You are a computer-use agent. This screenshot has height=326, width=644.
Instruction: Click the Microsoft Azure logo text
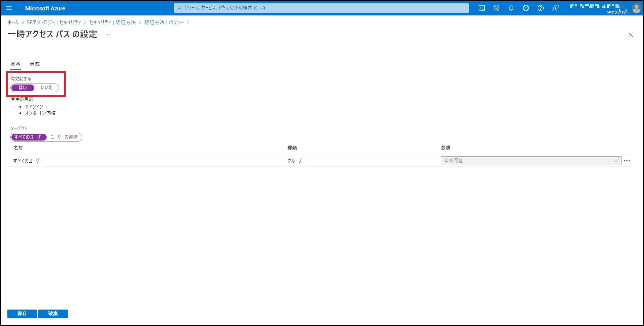click(x=45, y=8)
